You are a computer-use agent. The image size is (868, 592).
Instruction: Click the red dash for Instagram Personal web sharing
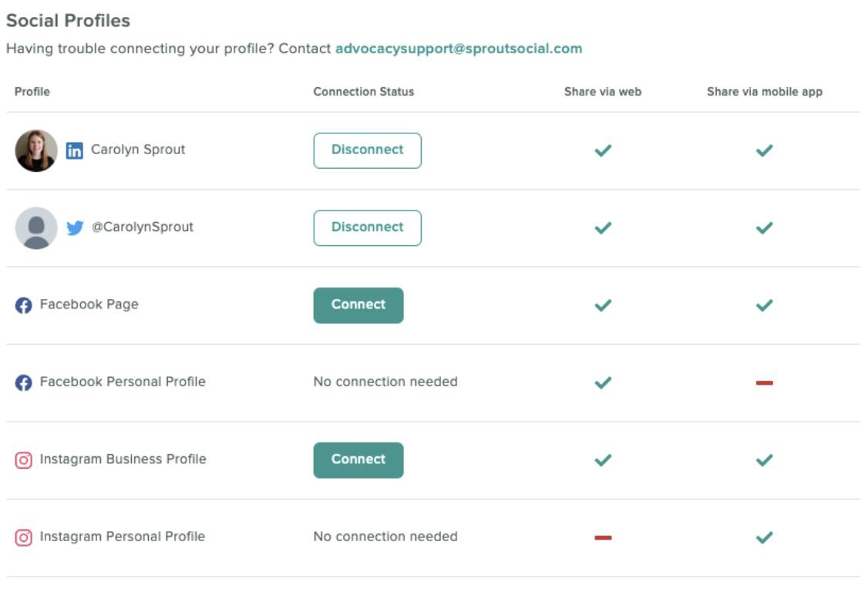tap(603, 538)
